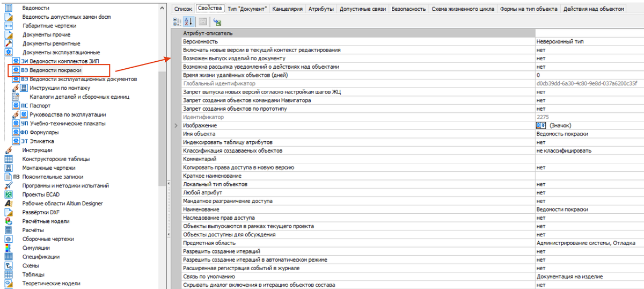Click value of Связь по умолчанию
This screenshot has width=644, height=289.
(589, 277)
